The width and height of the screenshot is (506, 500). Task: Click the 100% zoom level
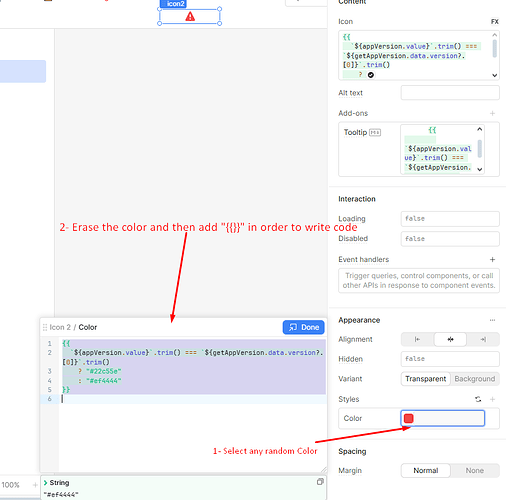11,485
